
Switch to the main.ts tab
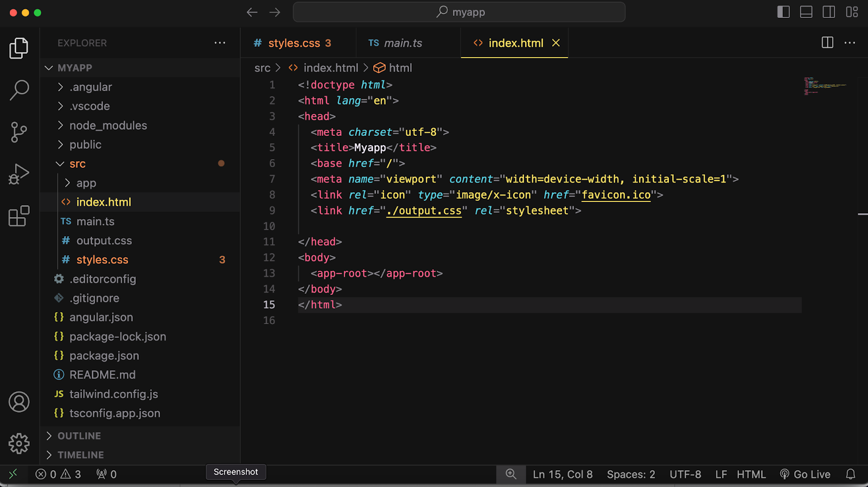coord(402,43)
